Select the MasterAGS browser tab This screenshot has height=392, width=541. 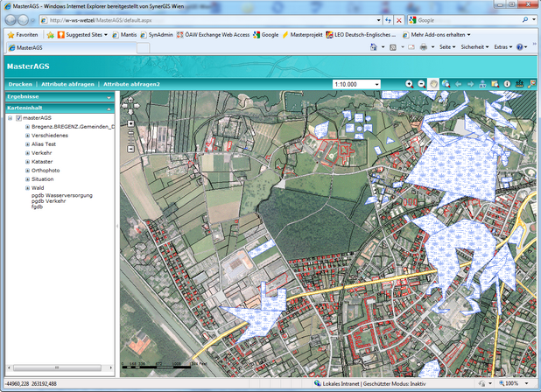pos(71,47)
